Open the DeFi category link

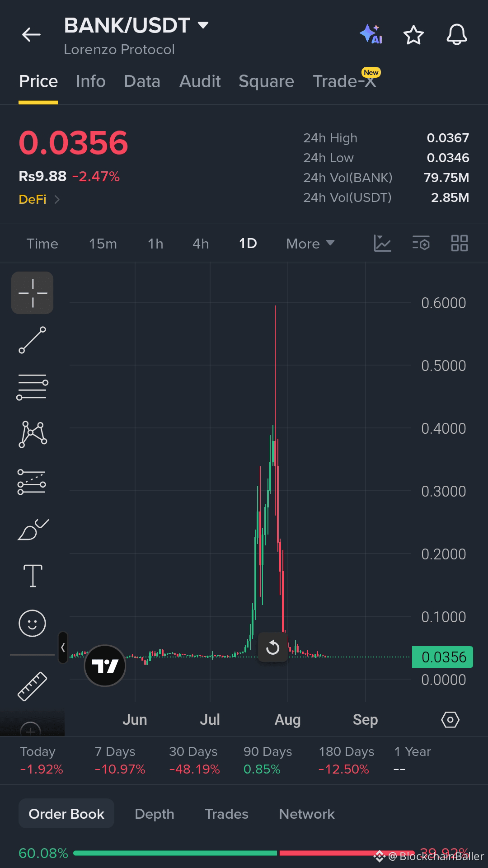tap(39, 199)
